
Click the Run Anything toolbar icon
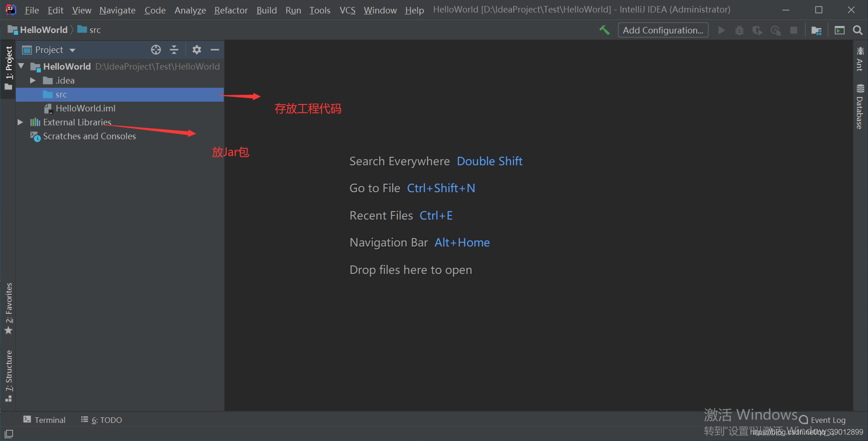[840, 30]
